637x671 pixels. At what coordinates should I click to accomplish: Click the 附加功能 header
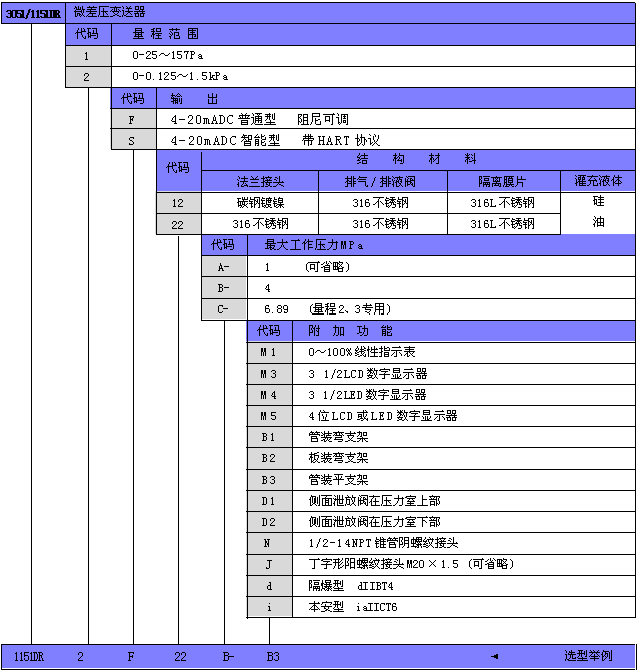(350, 330)
